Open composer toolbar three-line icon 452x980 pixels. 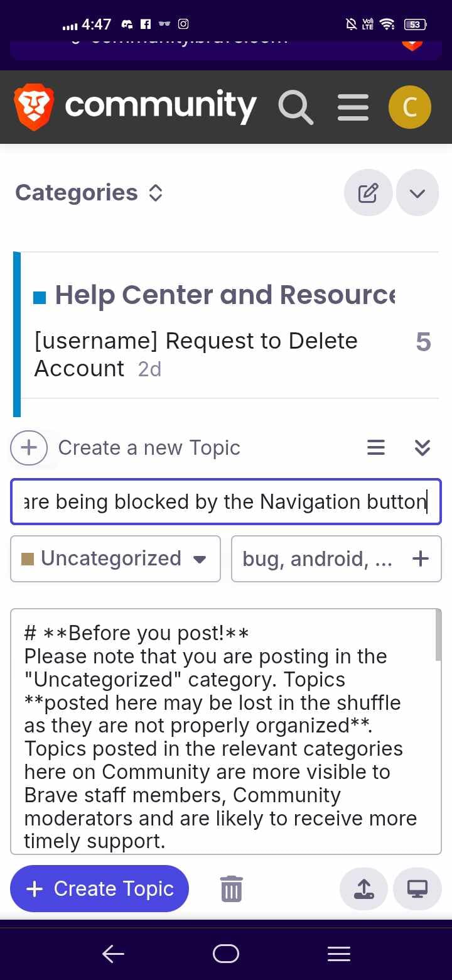[375, 447]
